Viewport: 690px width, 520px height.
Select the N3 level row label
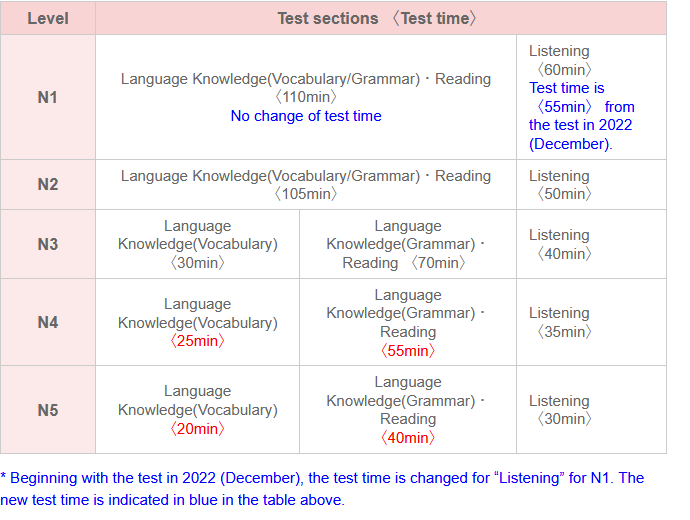click(48, 244)
